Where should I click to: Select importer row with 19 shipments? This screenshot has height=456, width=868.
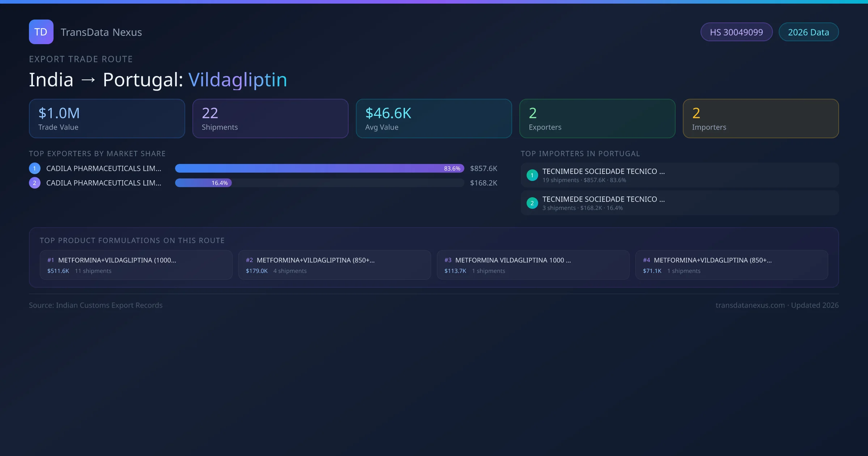[679, 175]
